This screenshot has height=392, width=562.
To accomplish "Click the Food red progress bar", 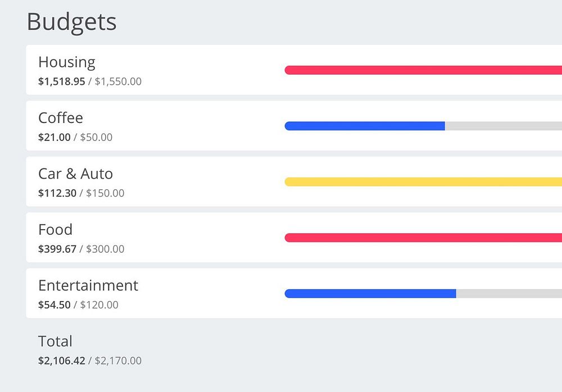I will [x=423, y=238].
